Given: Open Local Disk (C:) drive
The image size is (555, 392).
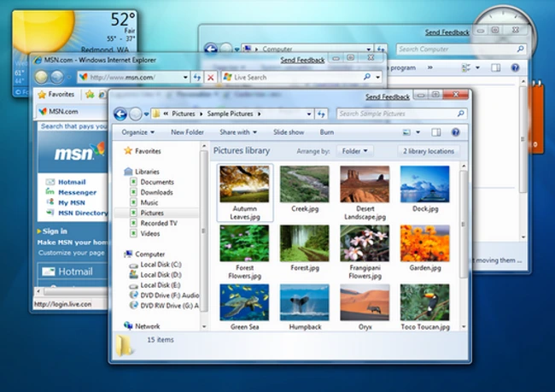Looking at the screenshot, I should (159, 265).
